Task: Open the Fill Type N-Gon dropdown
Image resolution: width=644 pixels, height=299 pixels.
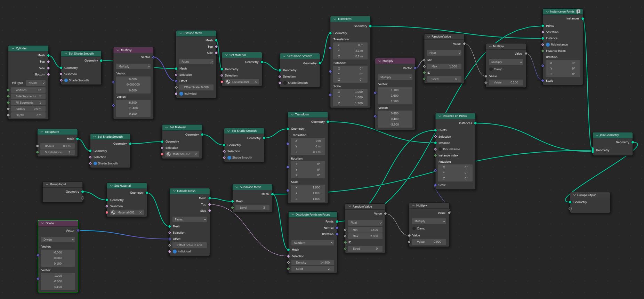Action: pos(36,83)
